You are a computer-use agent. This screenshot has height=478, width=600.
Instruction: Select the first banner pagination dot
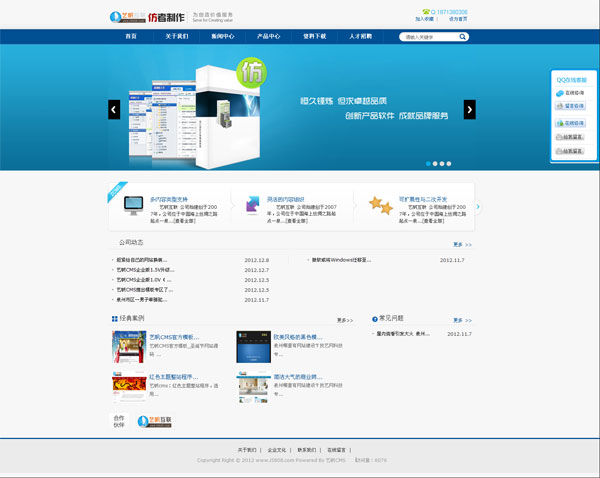point(429,163)
